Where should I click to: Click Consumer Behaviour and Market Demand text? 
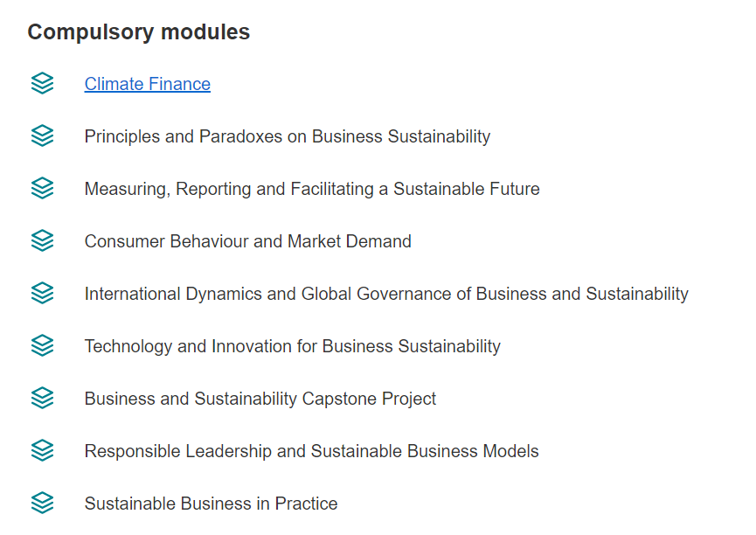(x=247, y=241)
